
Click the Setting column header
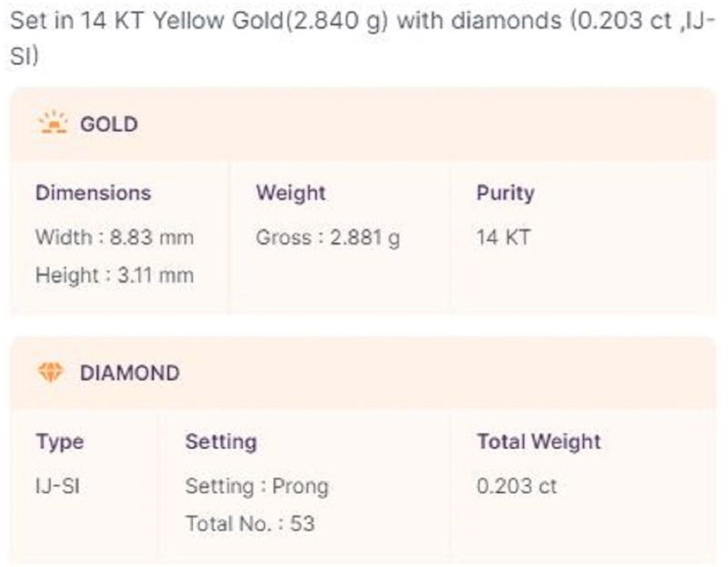pos(221,442)
